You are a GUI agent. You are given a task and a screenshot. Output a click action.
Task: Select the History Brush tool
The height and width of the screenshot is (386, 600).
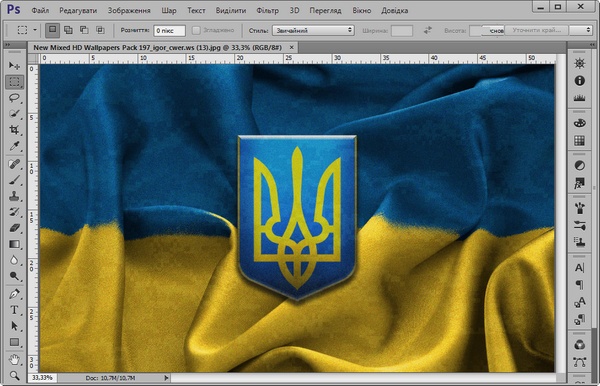tap(14, 212)
